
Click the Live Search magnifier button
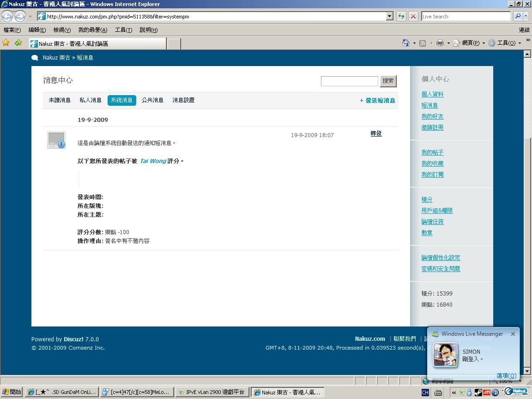518,16
